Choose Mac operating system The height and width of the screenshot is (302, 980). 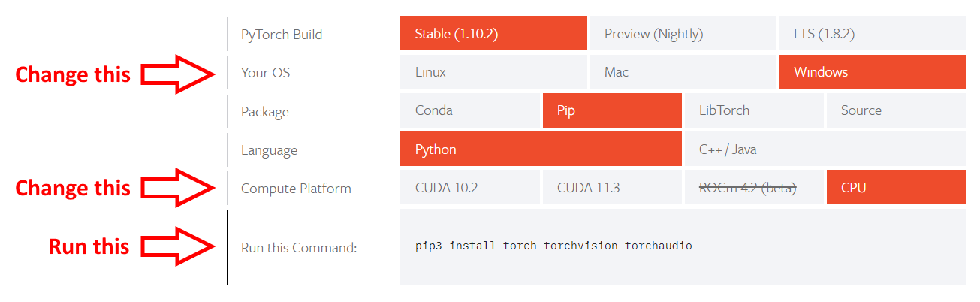point(683,72)
